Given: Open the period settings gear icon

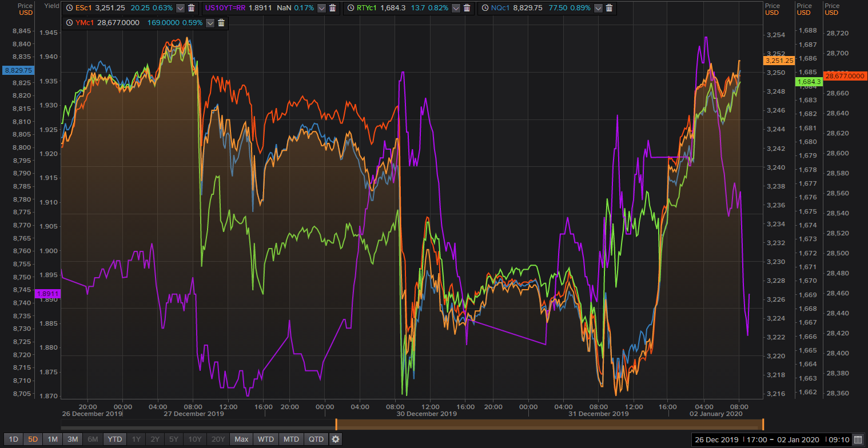Looking at the screenshot, I should [336, 439].
